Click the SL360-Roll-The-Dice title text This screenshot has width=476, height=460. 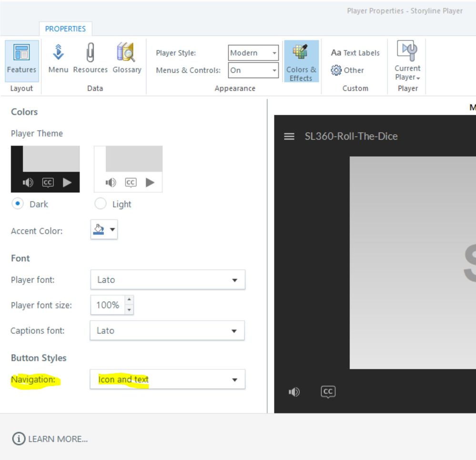[351, 136]
